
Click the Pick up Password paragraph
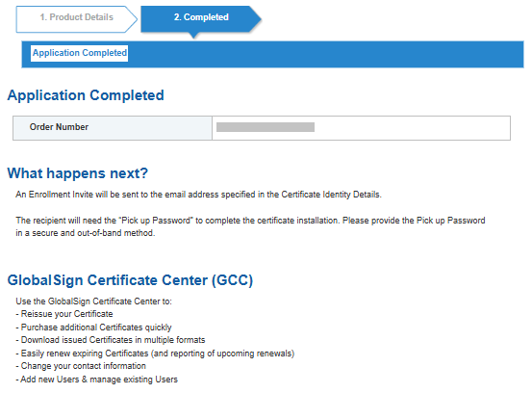tap(250, 226)
